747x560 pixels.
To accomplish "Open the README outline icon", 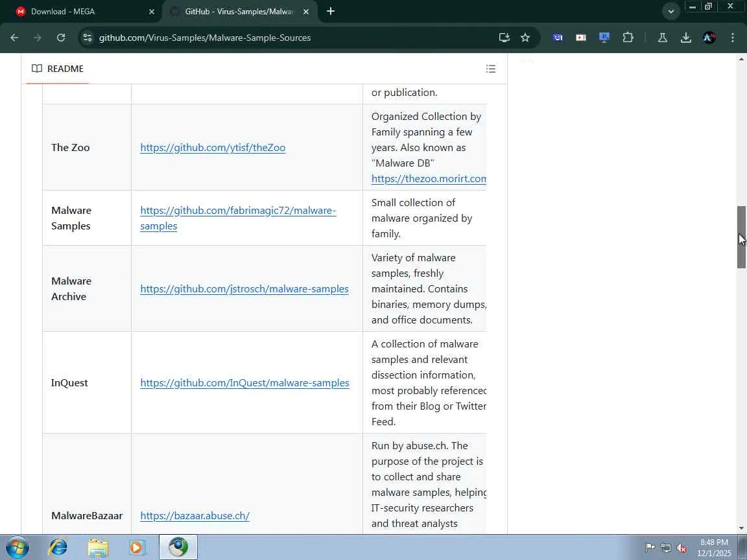I will (x=491, y=69).
